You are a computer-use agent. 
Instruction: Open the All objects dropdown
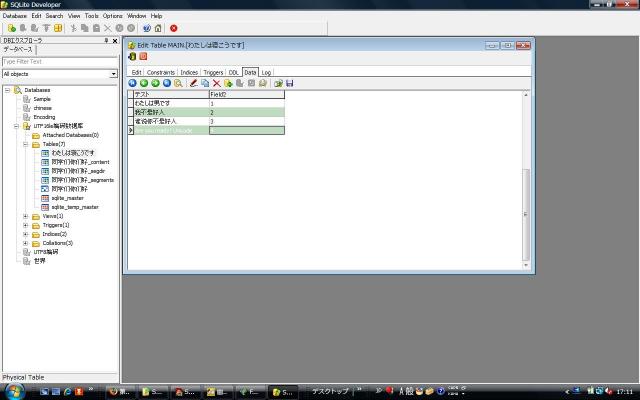[x=113, y=74]
